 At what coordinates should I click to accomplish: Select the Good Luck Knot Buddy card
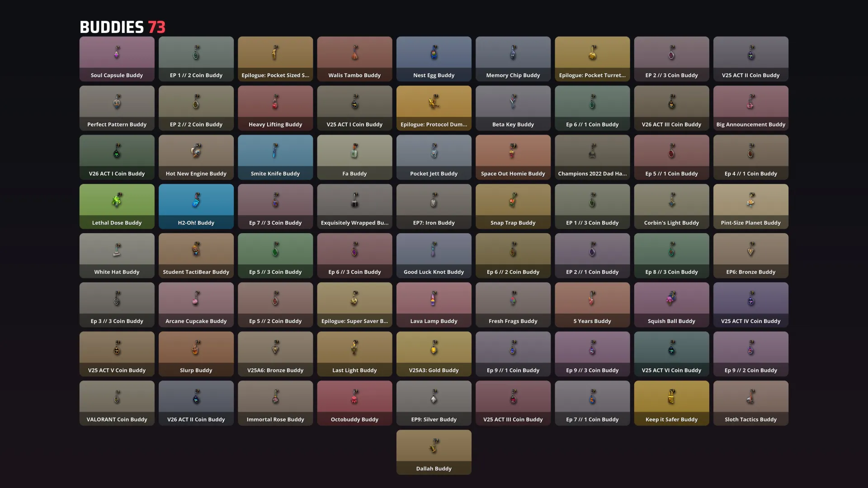click(x=434, y=255)
